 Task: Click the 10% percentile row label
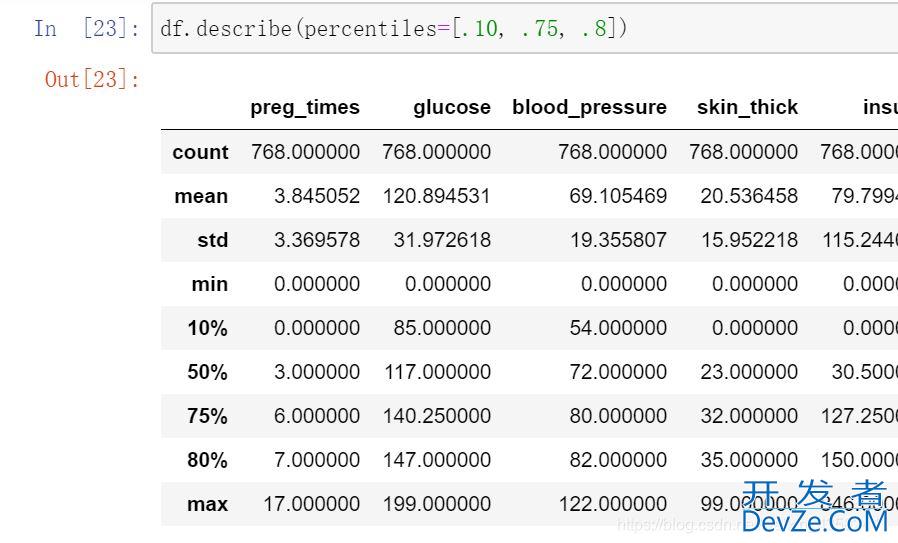(207, 328)
